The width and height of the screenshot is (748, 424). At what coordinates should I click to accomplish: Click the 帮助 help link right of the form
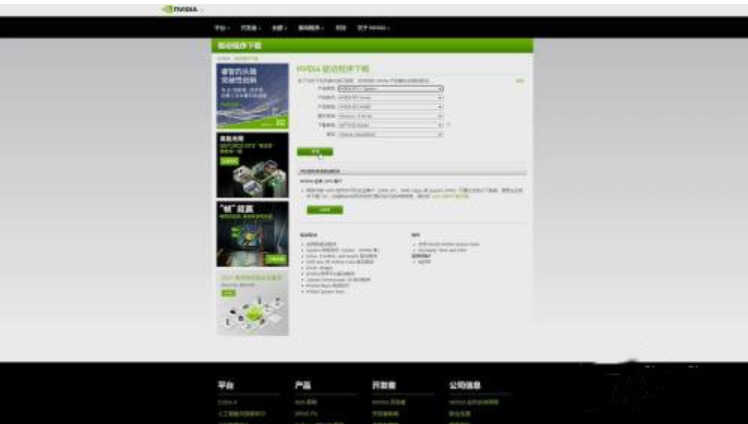click(x=519, y=81)
